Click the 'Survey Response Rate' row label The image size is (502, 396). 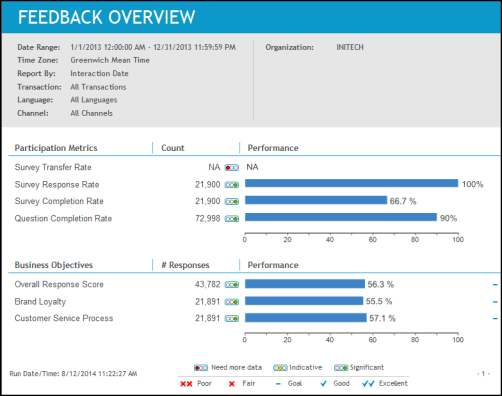click(x=57, y=185)
